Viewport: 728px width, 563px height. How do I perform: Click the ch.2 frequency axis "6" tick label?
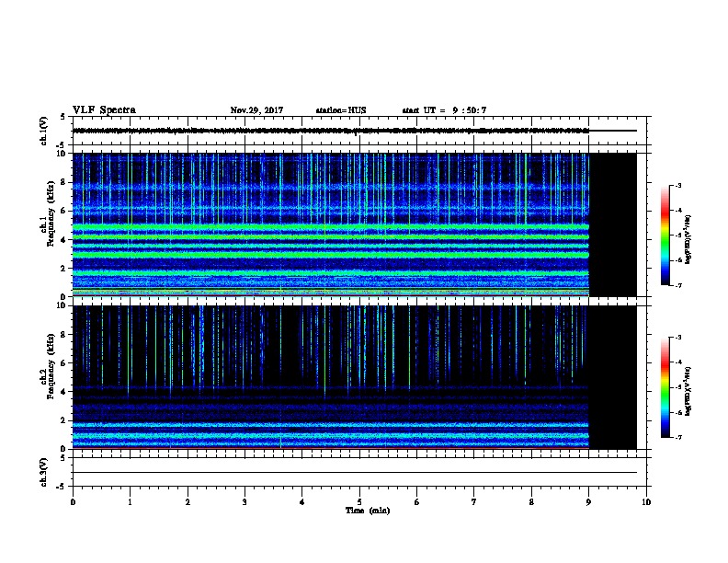click(x=64, y=362)
